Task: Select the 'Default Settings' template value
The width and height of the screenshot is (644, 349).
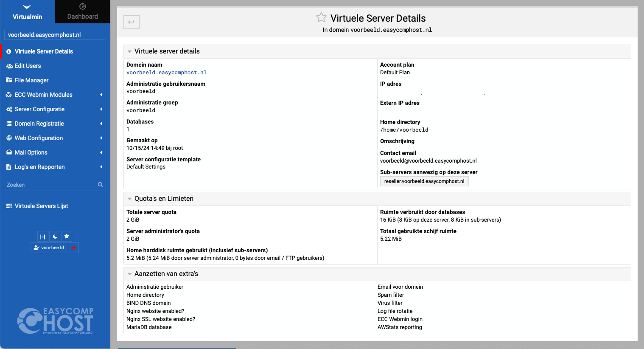Action: click(146, 167)
